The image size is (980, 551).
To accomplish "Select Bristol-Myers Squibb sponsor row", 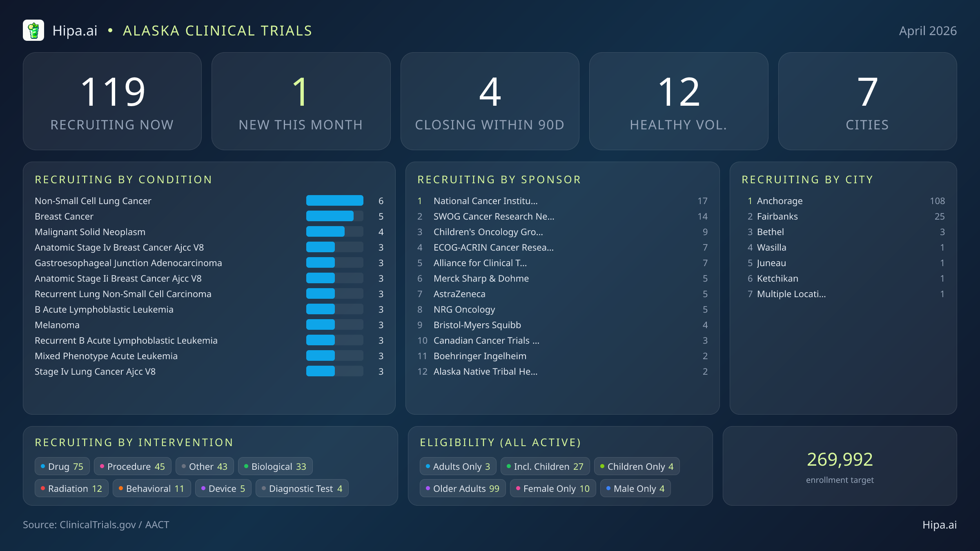I will [562, 325].
